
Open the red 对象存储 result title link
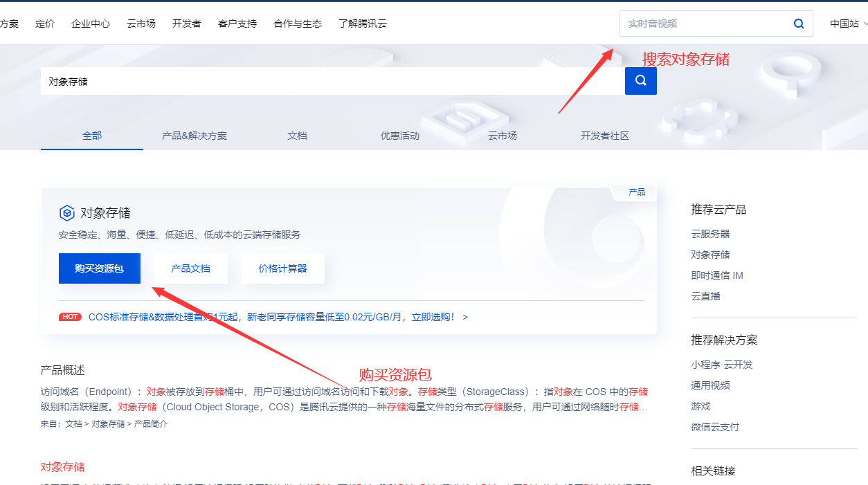[63, 467]
